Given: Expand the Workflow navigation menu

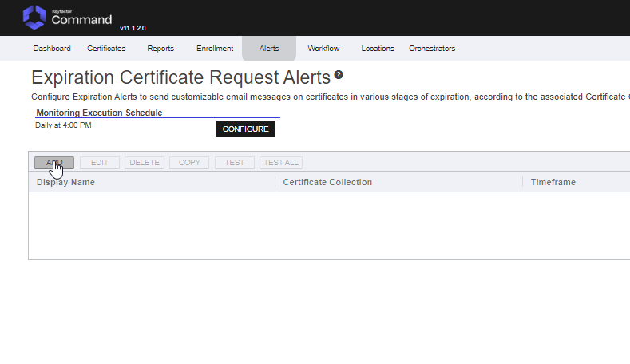Looking at the screenshot, I should (x=323, y=49).
